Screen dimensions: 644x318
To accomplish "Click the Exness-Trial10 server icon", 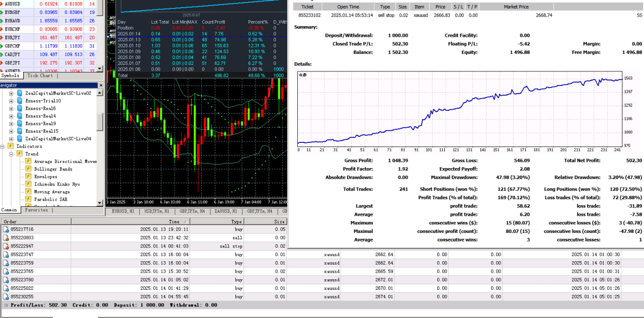I will pos(20,101).
